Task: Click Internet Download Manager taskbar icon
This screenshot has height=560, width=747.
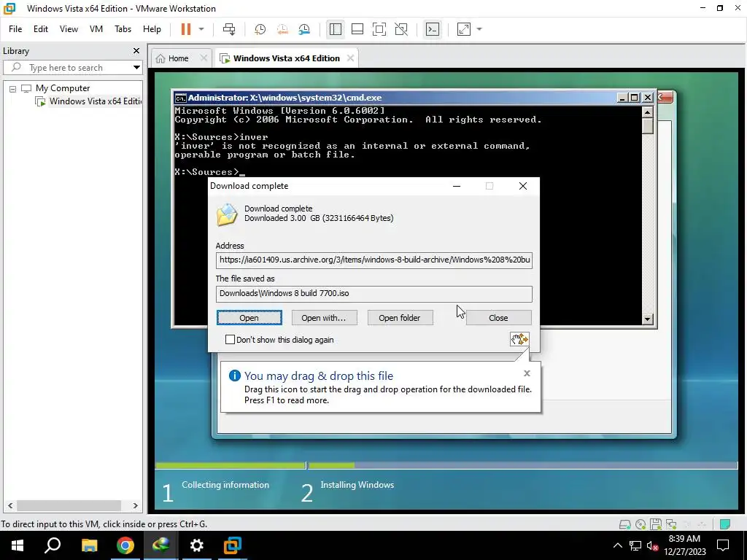Action: click(160, 545)
